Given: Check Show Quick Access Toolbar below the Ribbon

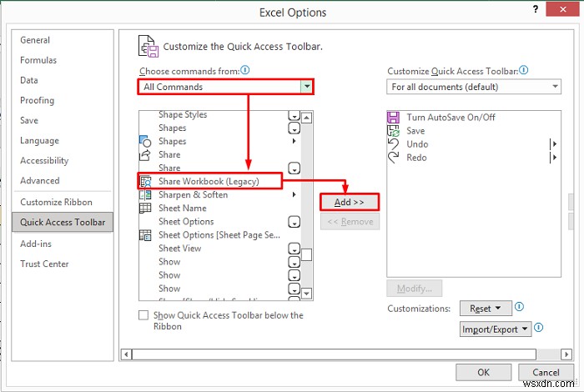Looking at the screenshot, I should [x=143, y=315].
